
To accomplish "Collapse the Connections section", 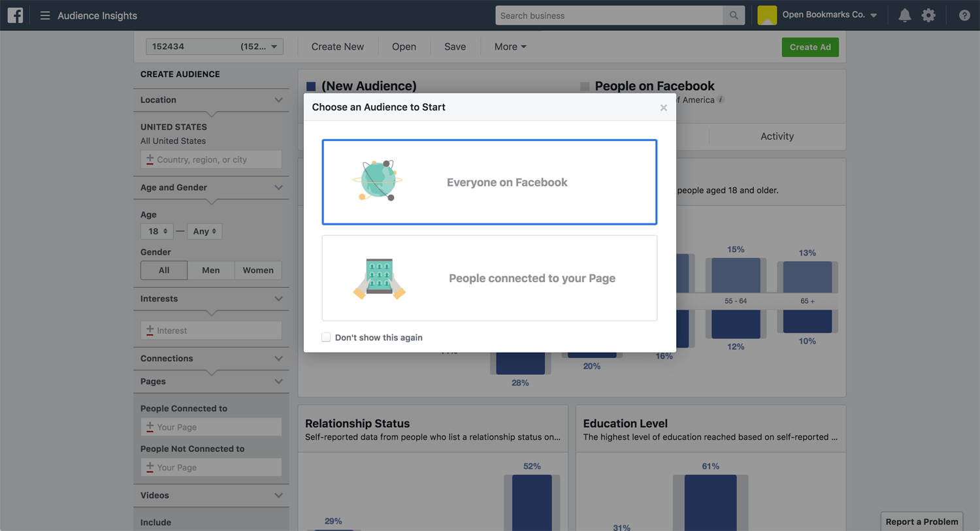I will pyautogui.click(x=278, y=359).
